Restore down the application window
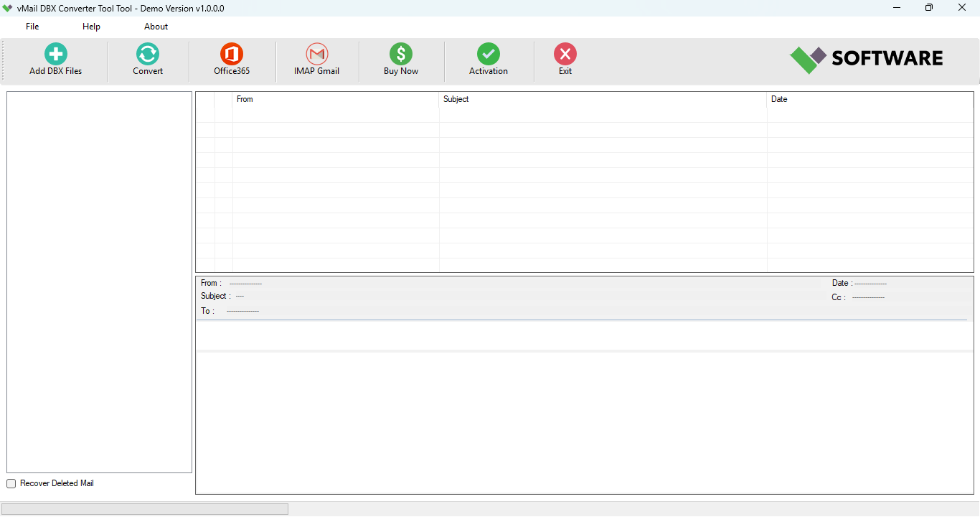This screenshot has height=517, width=980. click(929, 8)
